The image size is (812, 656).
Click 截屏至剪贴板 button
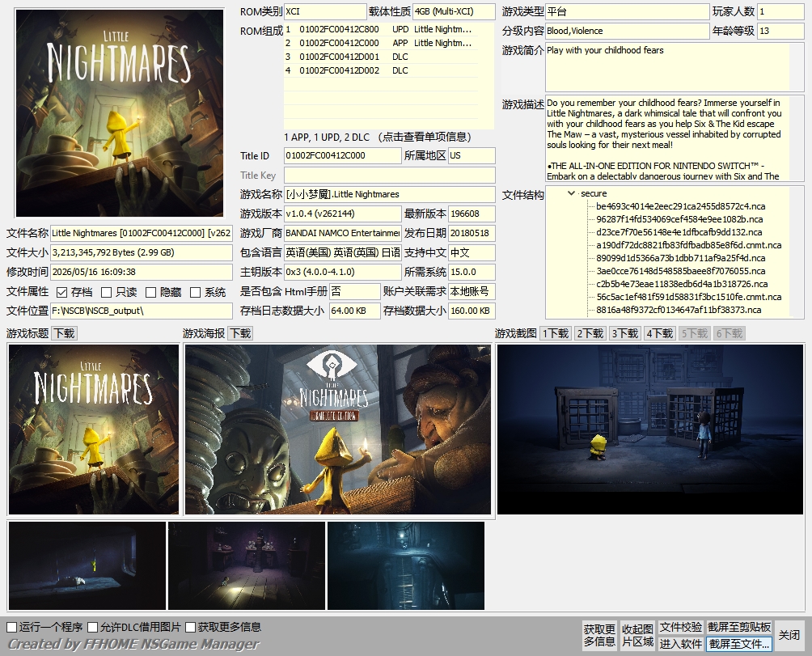pyautogui.click(x=739, y=627)
